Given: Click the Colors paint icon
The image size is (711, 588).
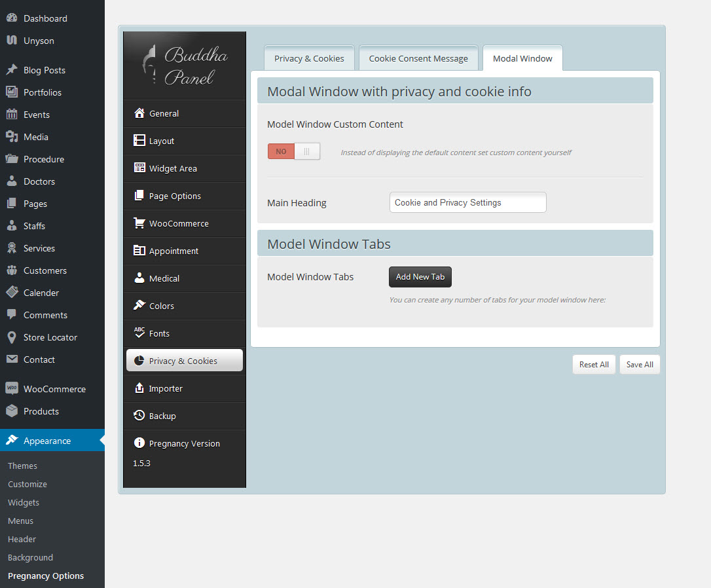Looking at the screenshot, I should pyautogui.click(x=139, y=306).
